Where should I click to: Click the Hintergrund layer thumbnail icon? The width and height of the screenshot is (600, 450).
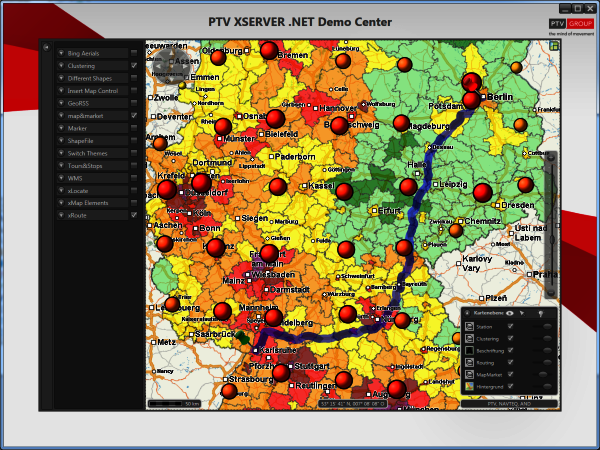[x=469, y=386]
